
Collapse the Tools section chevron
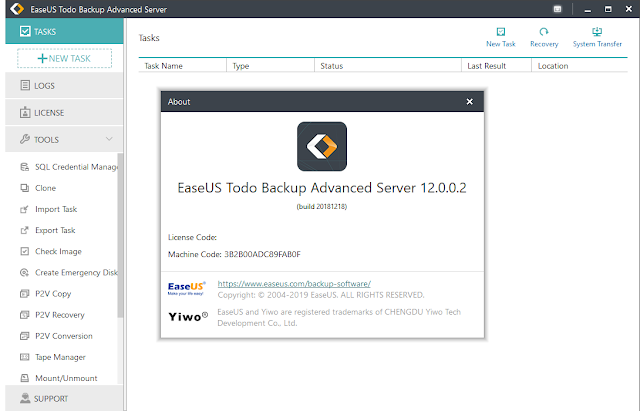tap(109, 139)
